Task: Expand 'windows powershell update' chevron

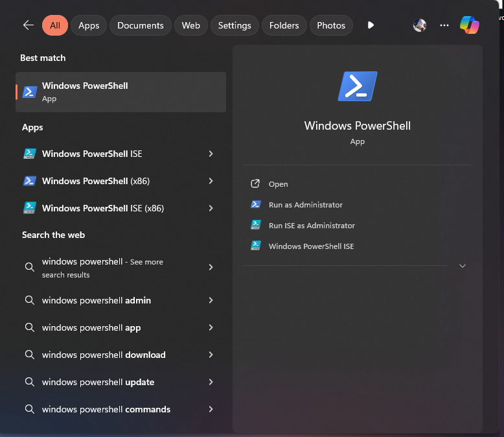Action: pyautogui.click(x=211, y=382)
